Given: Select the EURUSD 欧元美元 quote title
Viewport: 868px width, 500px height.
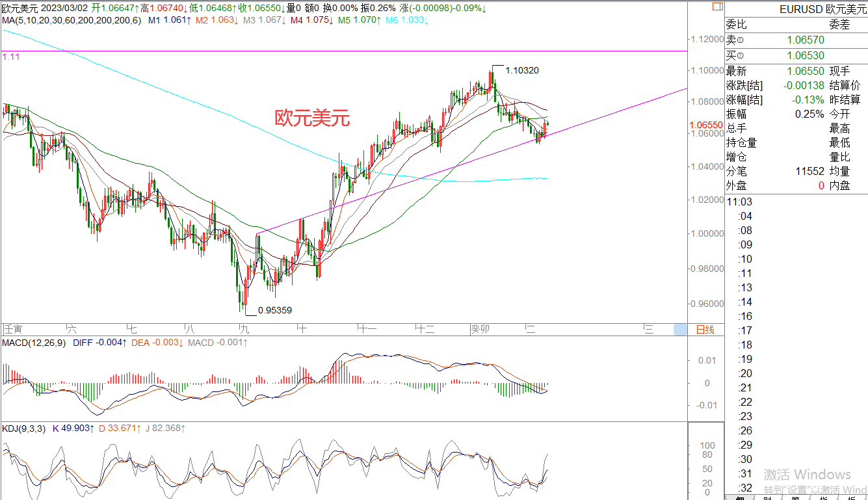Looking at the screenshot, I should click(822, 8).
